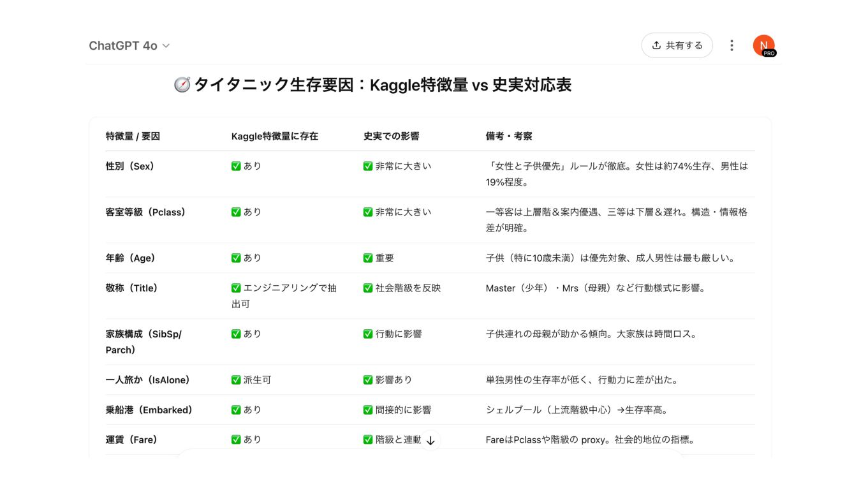The height and width of the screenshot is (488, 868).
Task: Click the compass icon beside the title
Action: tap(182, 85)
